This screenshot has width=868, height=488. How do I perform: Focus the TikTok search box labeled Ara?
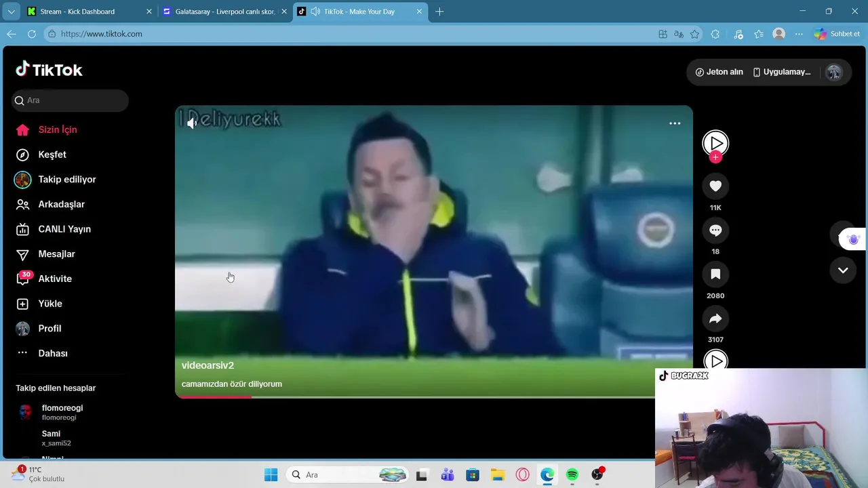tap(70, 100)
